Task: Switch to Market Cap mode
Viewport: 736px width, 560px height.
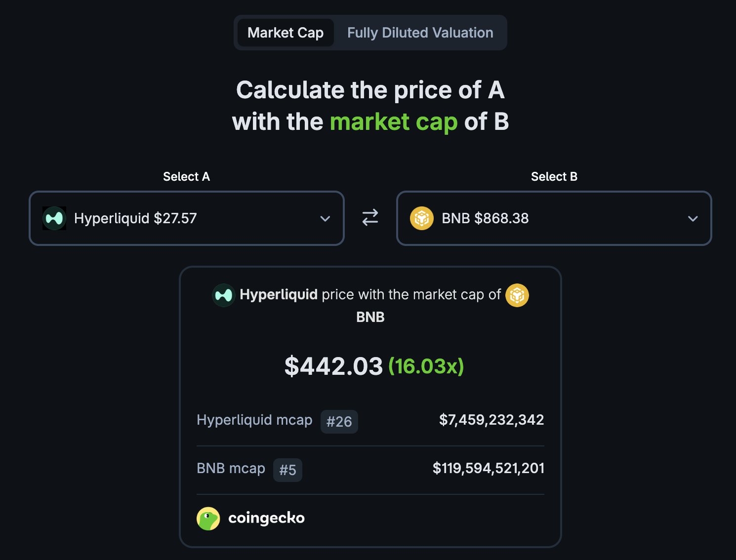Action: (x=286, y=33)
